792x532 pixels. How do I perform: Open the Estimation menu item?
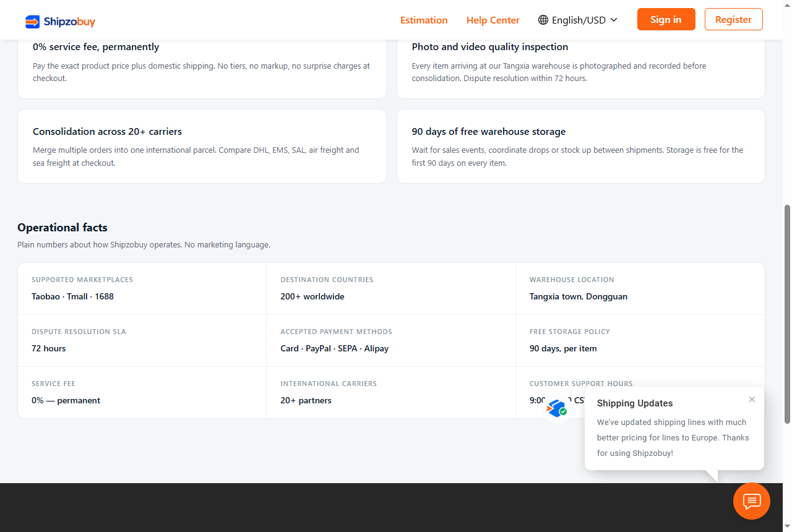tap(424, 20)
